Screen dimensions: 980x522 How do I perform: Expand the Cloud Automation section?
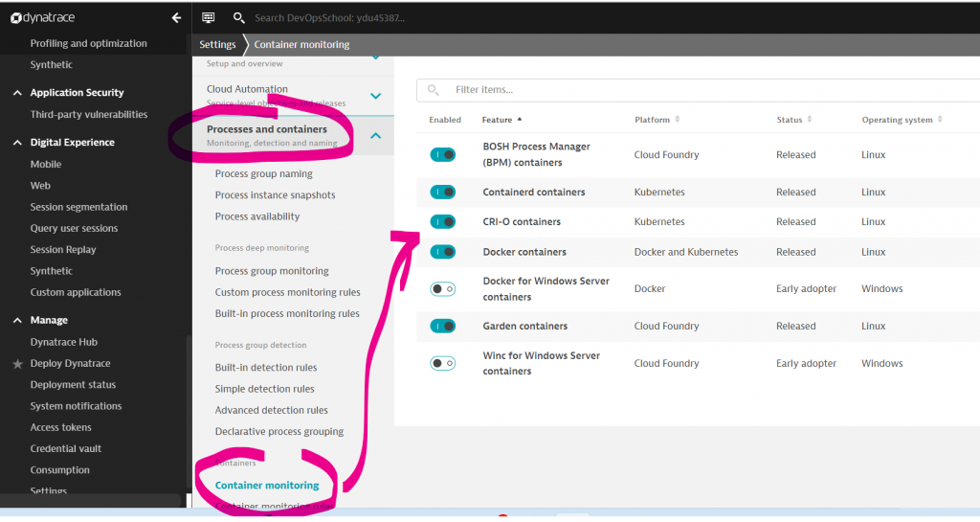click(x=375, y=96)
